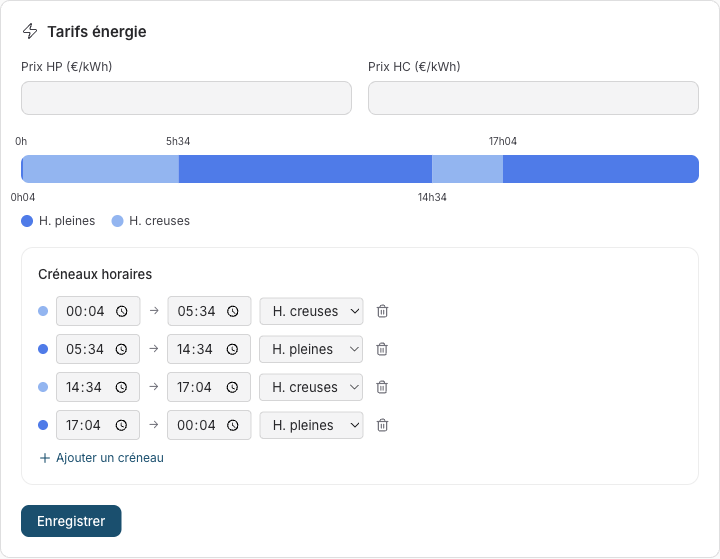The height and width of the screenshot is (559, 720).
Task: Add a slot via Ajouter un créneau
Action: coord(101,458)
